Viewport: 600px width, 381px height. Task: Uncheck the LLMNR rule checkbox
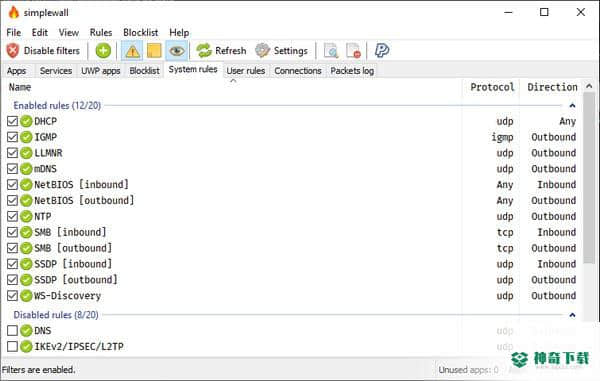[x=12, y=153]
